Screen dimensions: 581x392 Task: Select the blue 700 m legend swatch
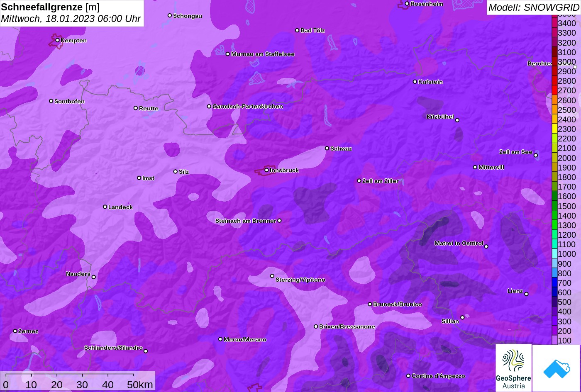click(554, 283)
